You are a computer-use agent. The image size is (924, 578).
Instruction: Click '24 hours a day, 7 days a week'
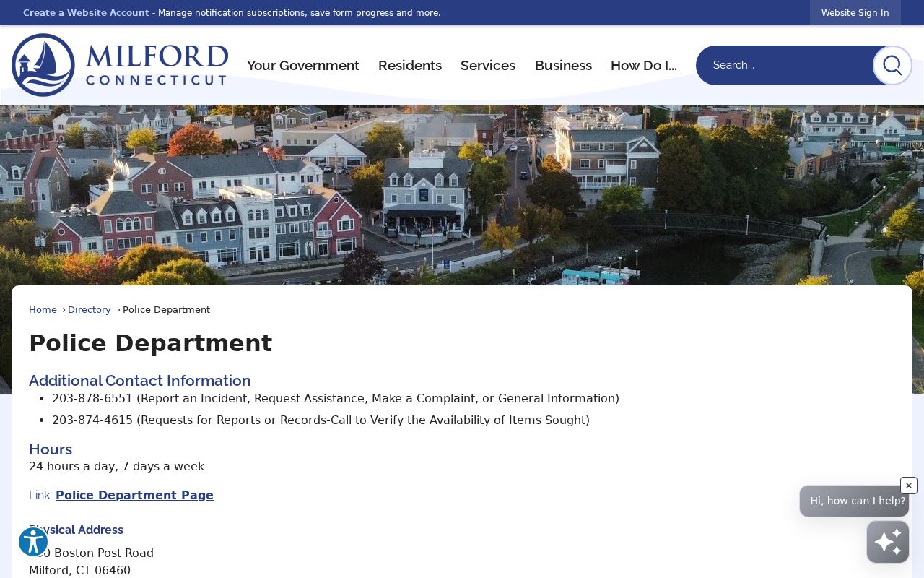[x=116, y=467]
